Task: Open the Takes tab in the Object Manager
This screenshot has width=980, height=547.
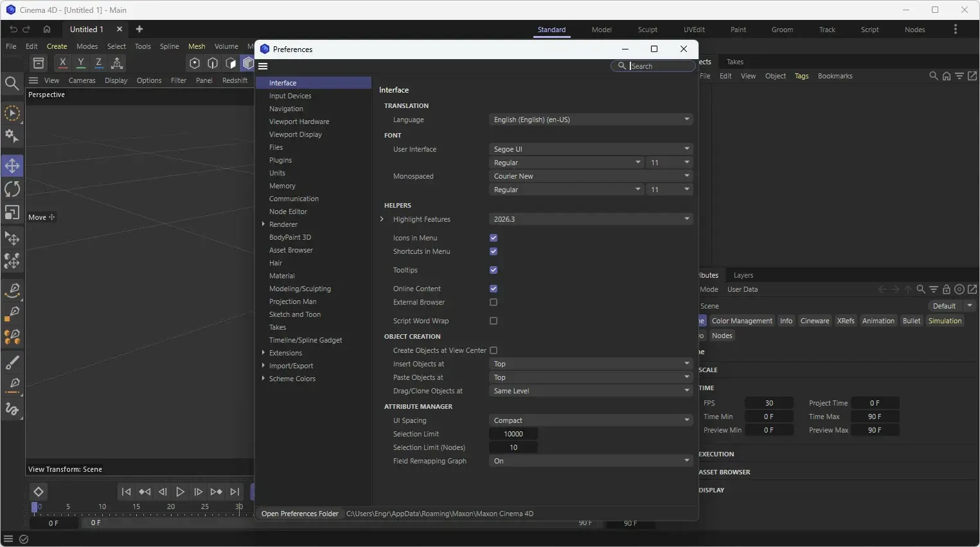Action: [735, 62]
